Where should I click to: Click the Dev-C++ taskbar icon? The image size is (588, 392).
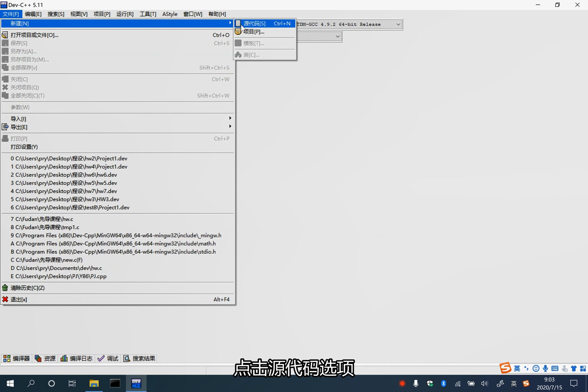136,383
